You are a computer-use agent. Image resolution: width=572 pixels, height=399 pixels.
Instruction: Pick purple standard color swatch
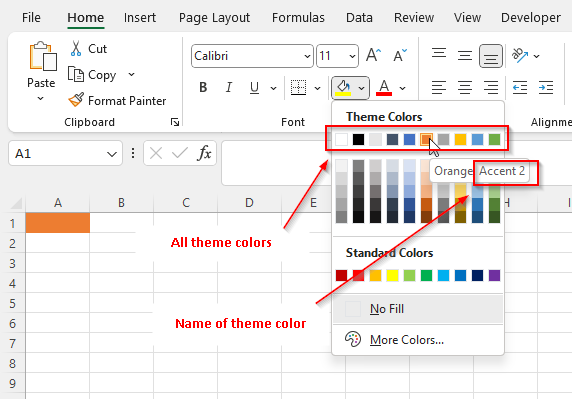[x=494, y=275]
